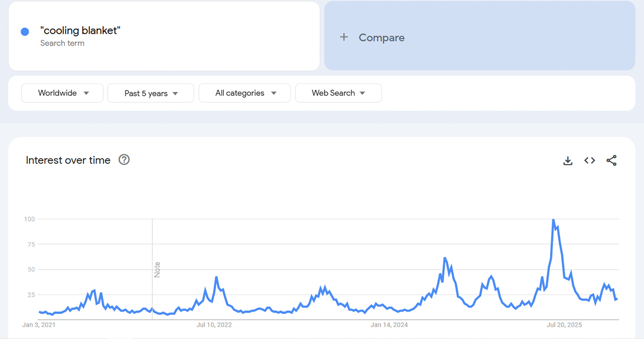Viewport: 644px width, 348px height.
Task: Click the chart point near Jan 14, 2024
Action: [x=389, y=307]
